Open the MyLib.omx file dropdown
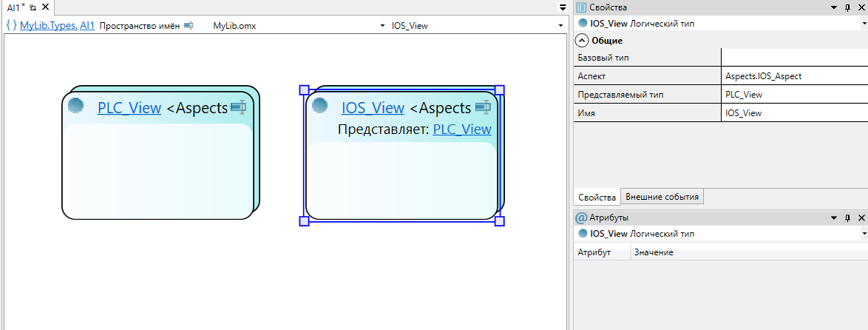The image size is (868, 330). pyautogui.click(x=382, y=25)
